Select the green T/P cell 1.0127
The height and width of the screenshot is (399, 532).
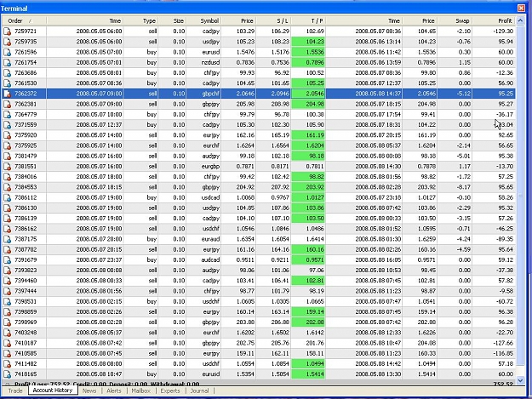308,197
